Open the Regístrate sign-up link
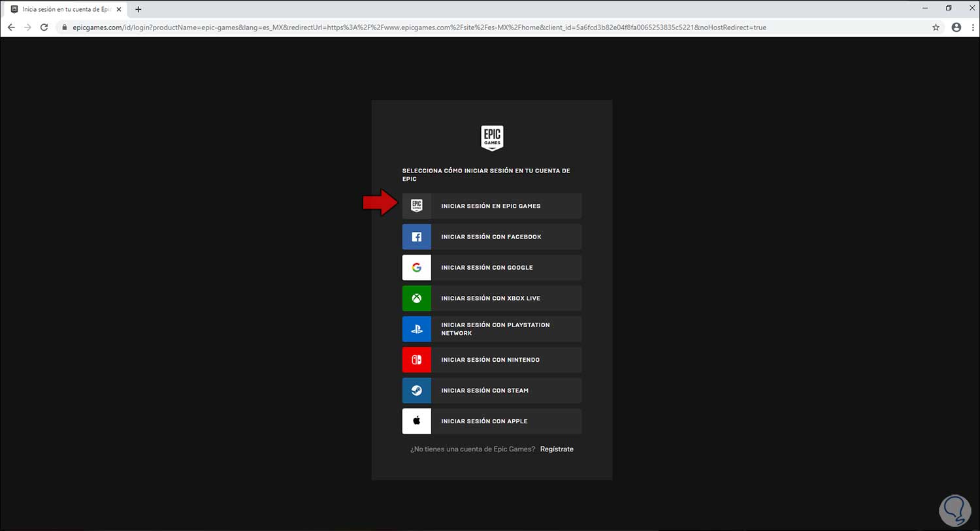 click(x=557, y=449)
